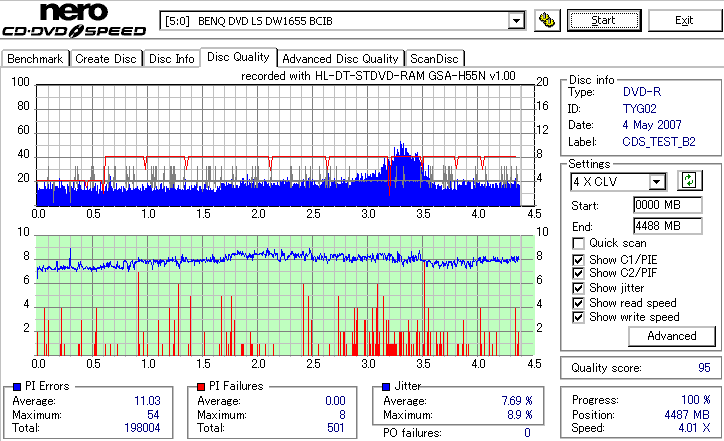Click the PI Errors total 198004

click(x=142, y=428)
